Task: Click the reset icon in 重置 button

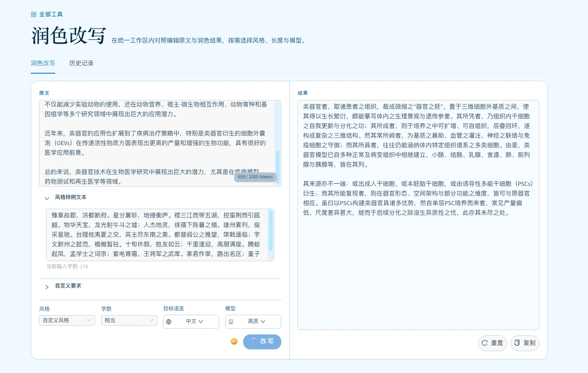Action: pos(485,343)
